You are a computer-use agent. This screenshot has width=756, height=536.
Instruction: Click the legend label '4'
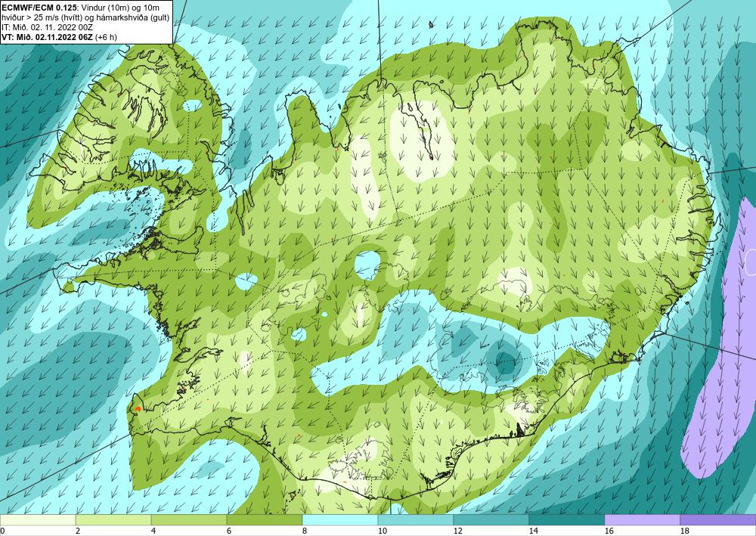(x=153, y=531)
